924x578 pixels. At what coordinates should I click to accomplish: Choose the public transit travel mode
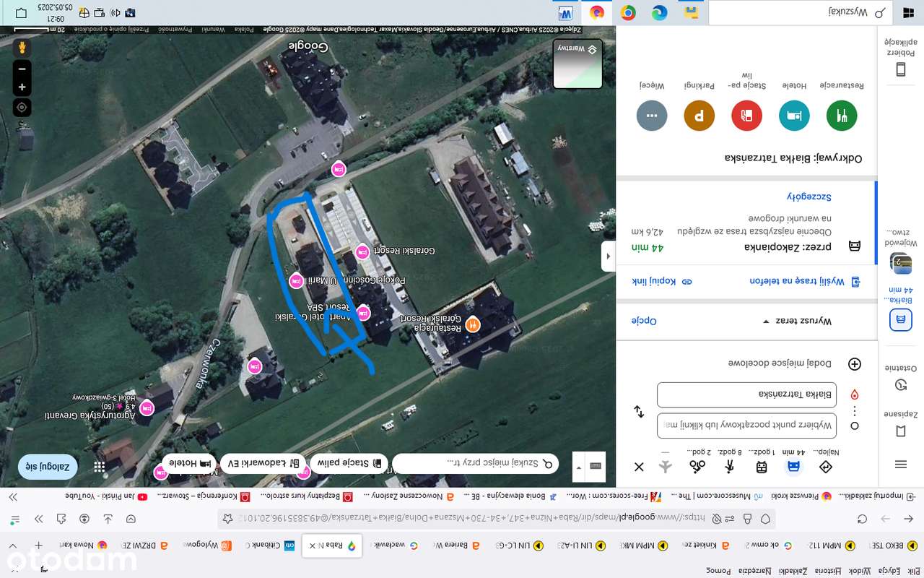pos(761,467)
